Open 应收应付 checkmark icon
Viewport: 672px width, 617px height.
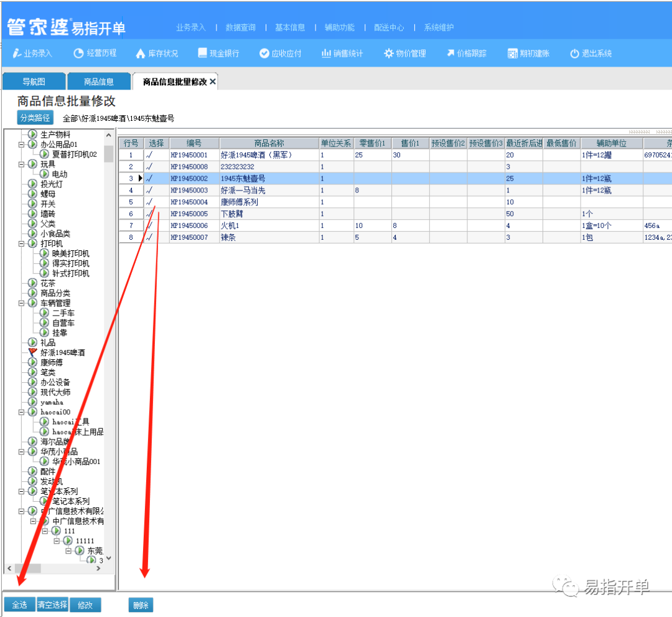(x=264, y=53)
